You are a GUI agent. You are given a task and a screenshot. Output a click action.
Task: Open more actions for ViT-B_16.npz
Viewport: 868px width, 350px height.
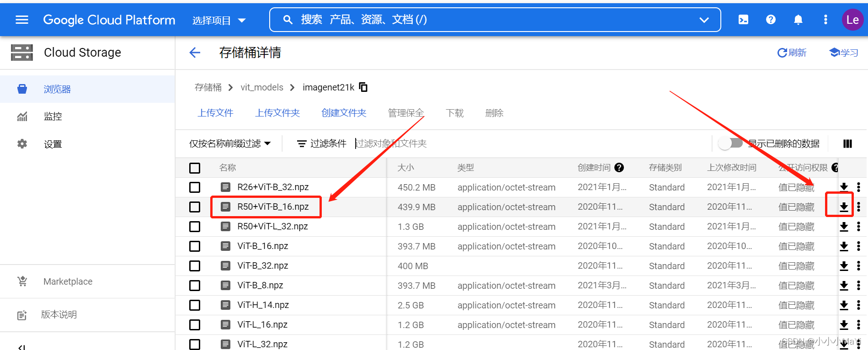coord(858,246)
